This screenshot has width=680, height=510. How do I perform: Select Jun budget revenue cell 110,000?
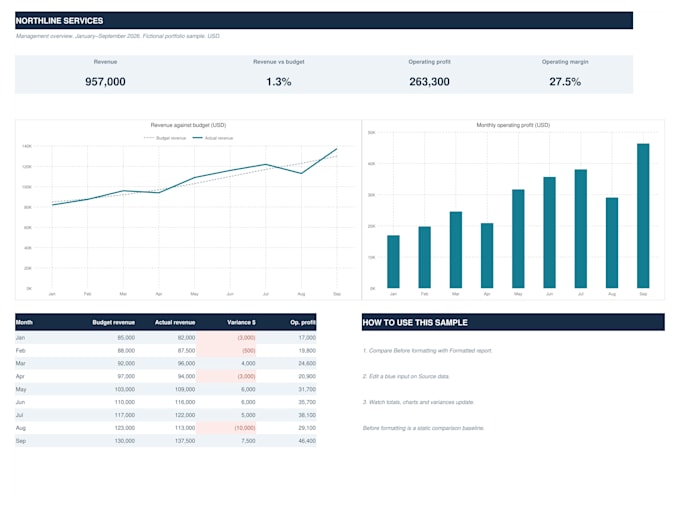pyautogui.click(x=125, y=402)
